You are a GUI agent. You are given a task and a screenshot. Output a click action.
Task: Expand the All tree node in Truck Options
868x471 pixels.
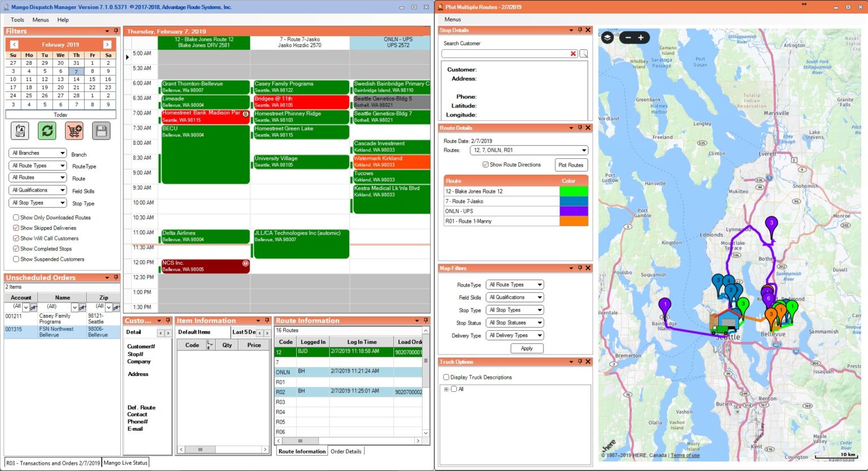[446, 389]
